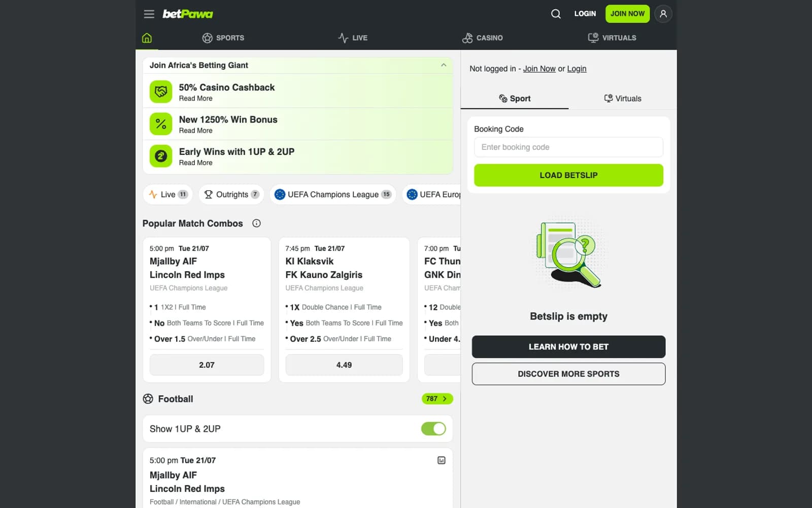
Task: Click the LOAD BETSLIP button
Action: 568,175
